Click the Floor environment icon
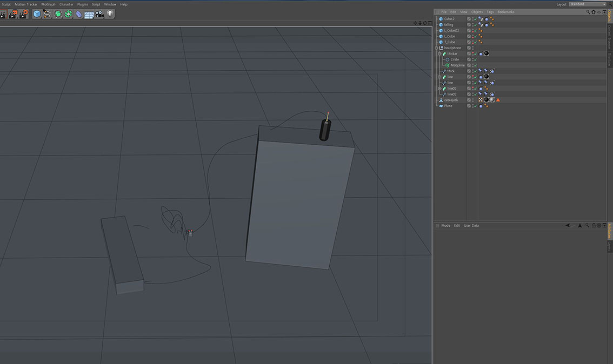613x364 pixels. click(x=89, y=15)
